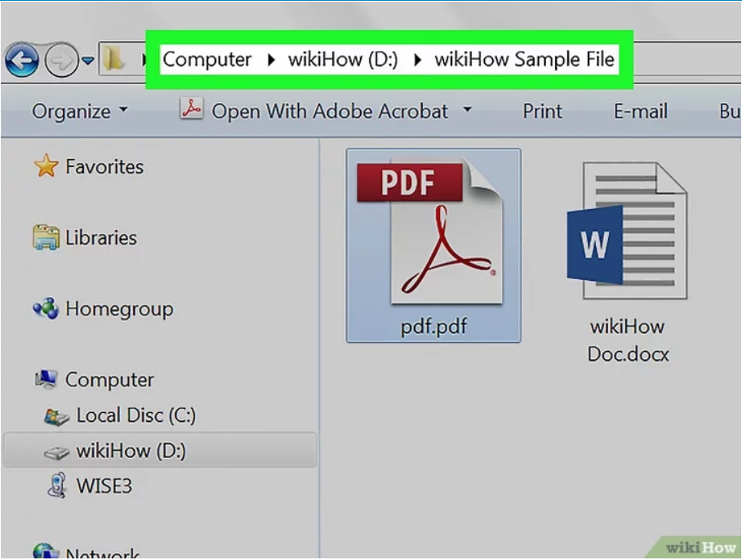This screenshot has width=742, height=560.
Task: Expand the Open With dropdown arrow
Action: pos(467,110)
